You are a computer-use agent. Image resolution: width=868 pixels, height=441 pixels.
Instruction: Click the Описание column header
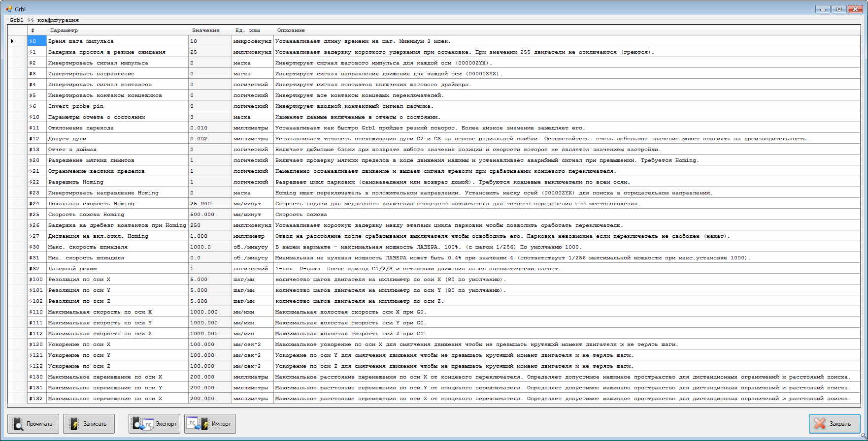[x=567, y=31]
